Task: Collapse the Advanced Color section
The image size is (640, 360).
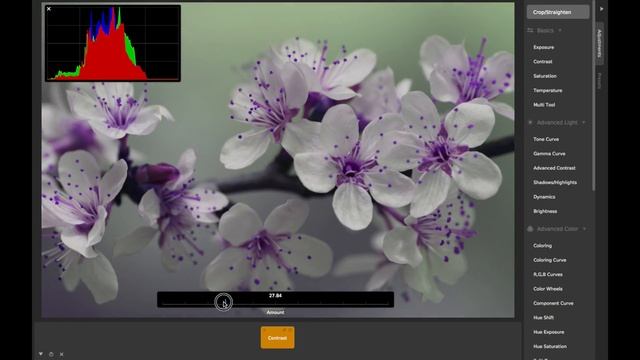Action: tap(584, 229)
